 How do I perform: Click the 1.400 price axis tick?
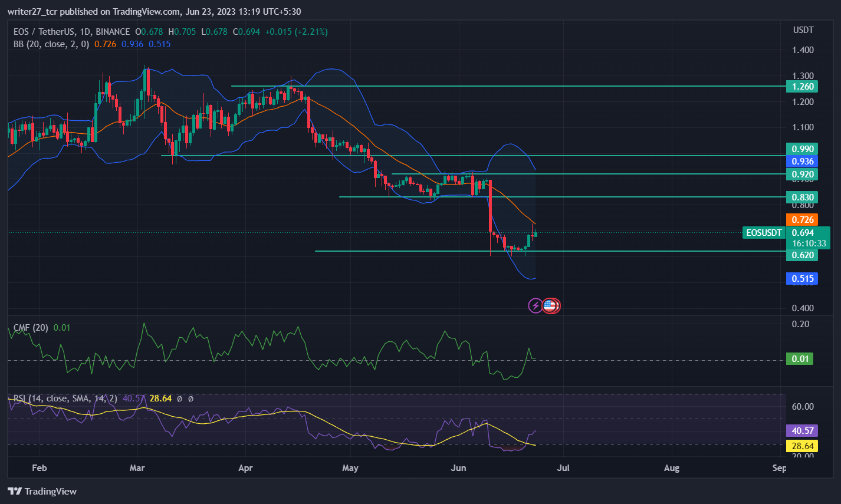803,50
